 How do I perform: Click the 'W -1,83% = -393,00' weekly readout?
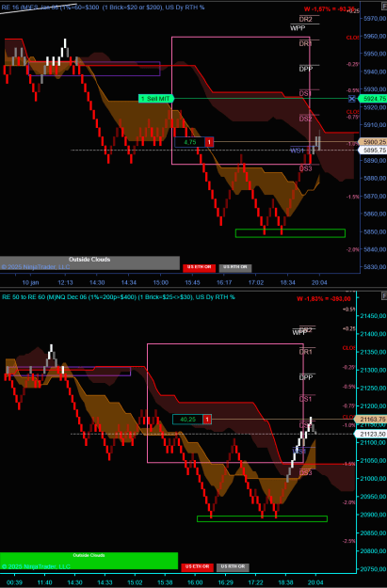point(324,298)
